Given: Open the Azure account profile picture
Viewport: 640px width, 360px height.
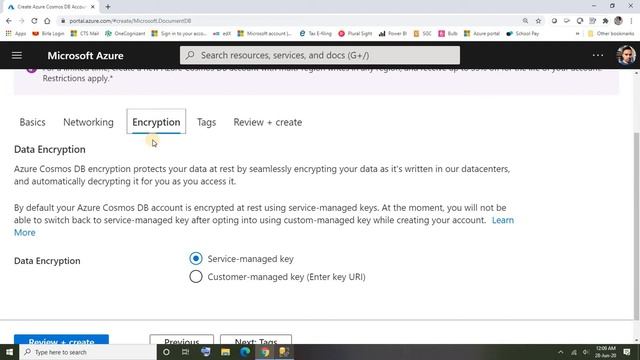Looking at the screenshot, I should [x=626, y=55].
